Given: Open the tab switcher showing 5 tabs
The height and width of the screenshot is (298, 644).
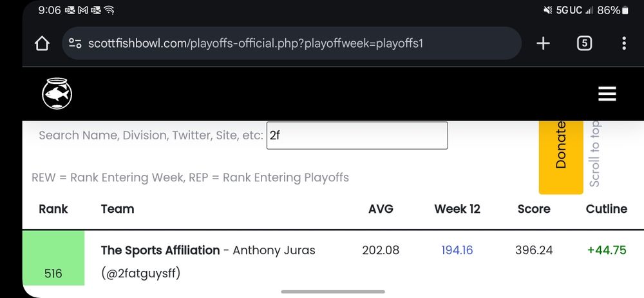Looking at the screenshot, I should click(584, 44).
